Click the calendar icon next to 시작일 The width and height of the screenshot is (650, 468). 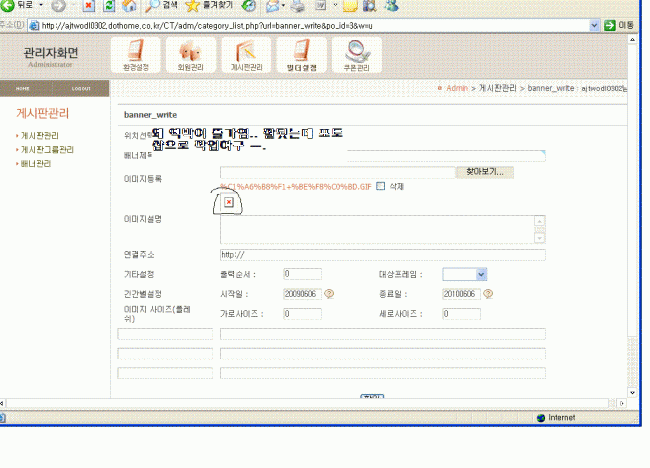point(329,294)
